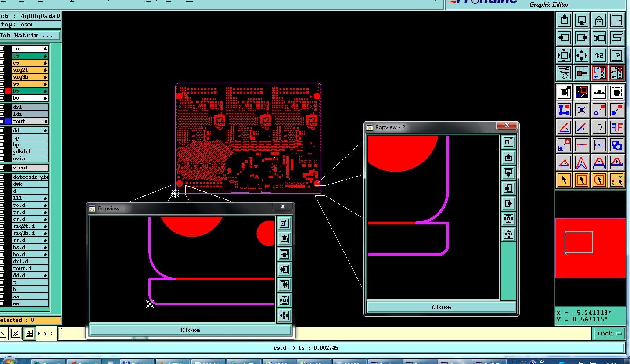630x364 pixels.
Task: Click Close button in Popview - 2
Action: click(441, 307)
